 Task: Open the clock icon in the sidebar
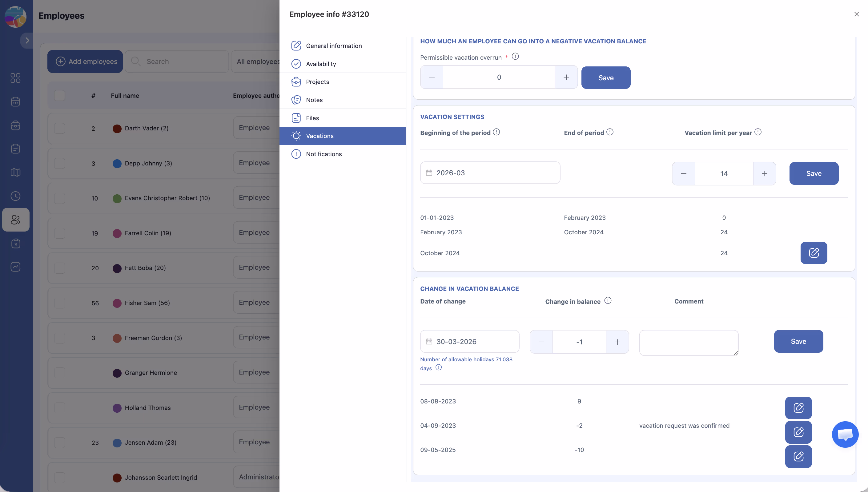[x=16, y=196]
